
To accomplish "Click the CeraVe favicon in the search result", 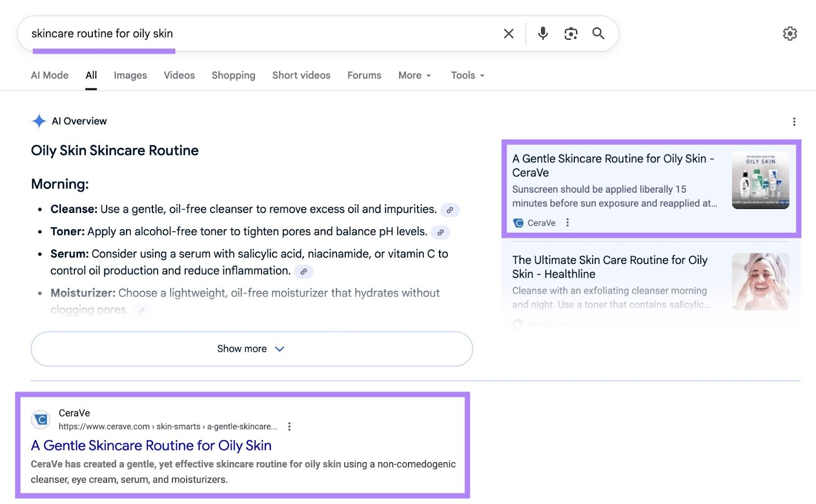I will (40, 419).
